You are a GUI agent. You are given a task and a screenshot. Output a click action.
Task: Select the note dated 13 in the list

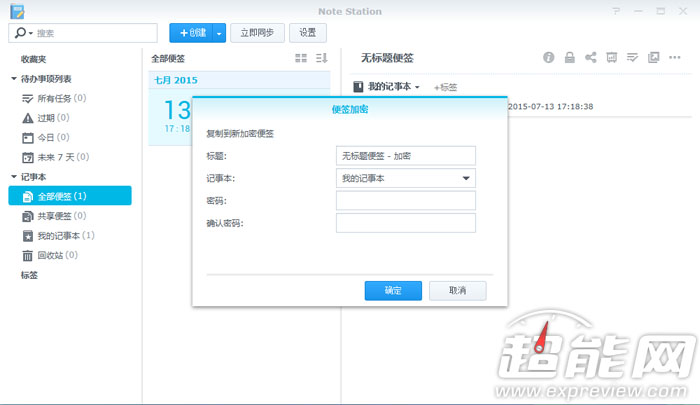171,117
